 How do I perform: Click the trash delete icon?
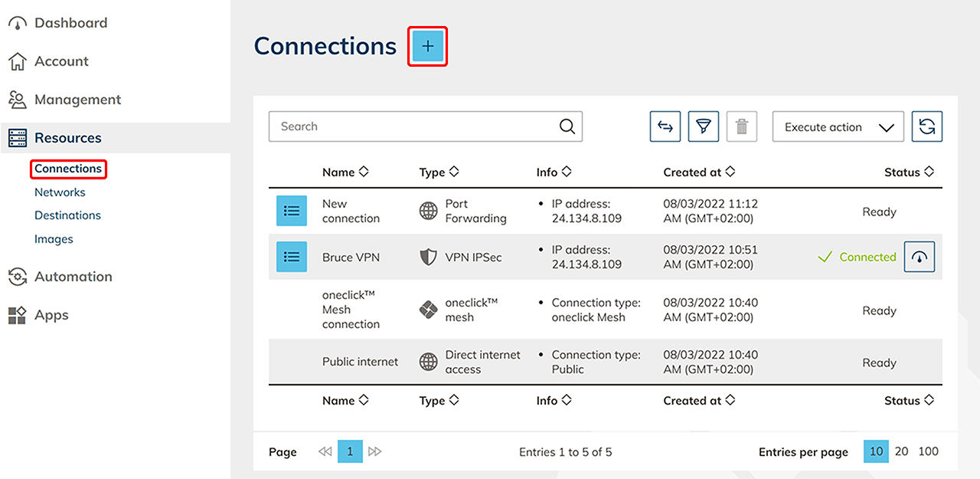pyautogui.click(x=741, y=127)
